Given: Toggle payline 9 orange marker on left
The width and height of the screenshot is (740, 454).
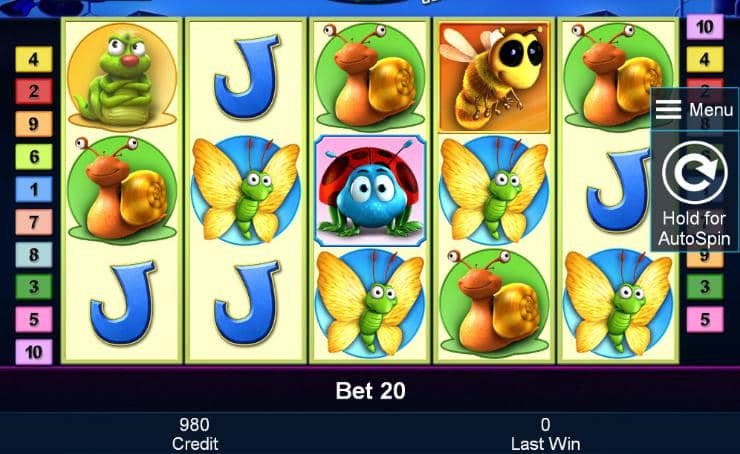Looking at the screenshot, I should coord(34,124).
